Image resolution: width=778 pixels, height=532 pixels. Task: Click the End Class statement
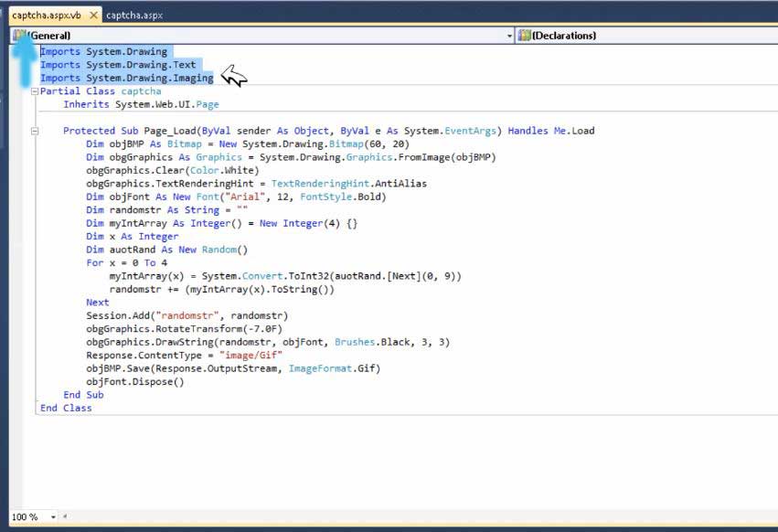coord(66,408)
